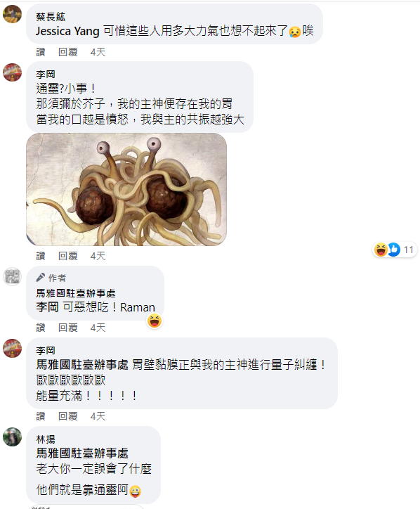Click 李岡 mention in author's reply
Screen dimensions: 420x509
click(x=47, y=307)
